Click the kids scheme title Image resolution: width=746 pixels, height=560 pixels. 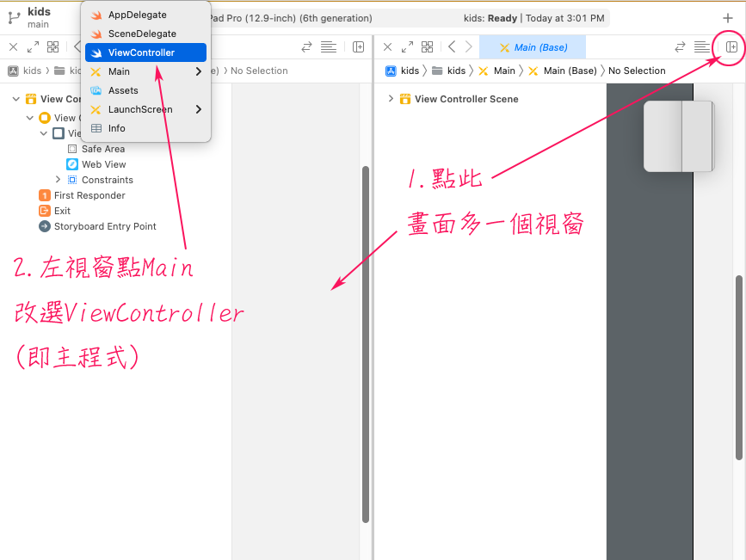pos(39,11)
